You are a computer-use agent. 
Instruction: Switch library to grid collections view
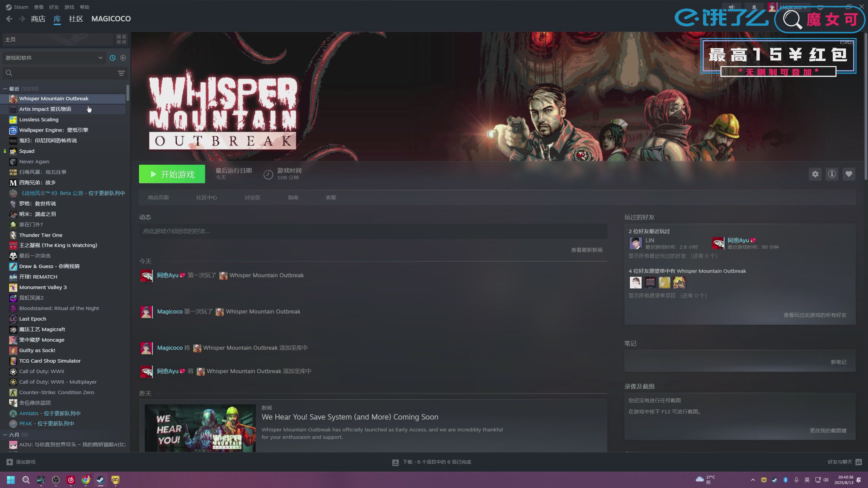(121, 39)
